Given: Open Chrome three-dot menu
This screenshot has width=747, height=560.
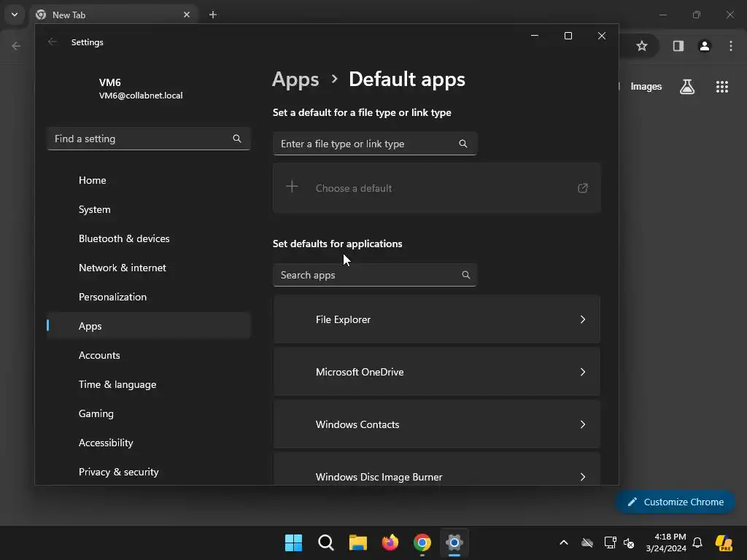Looking at the screenshot, I should tap(731, 46).
